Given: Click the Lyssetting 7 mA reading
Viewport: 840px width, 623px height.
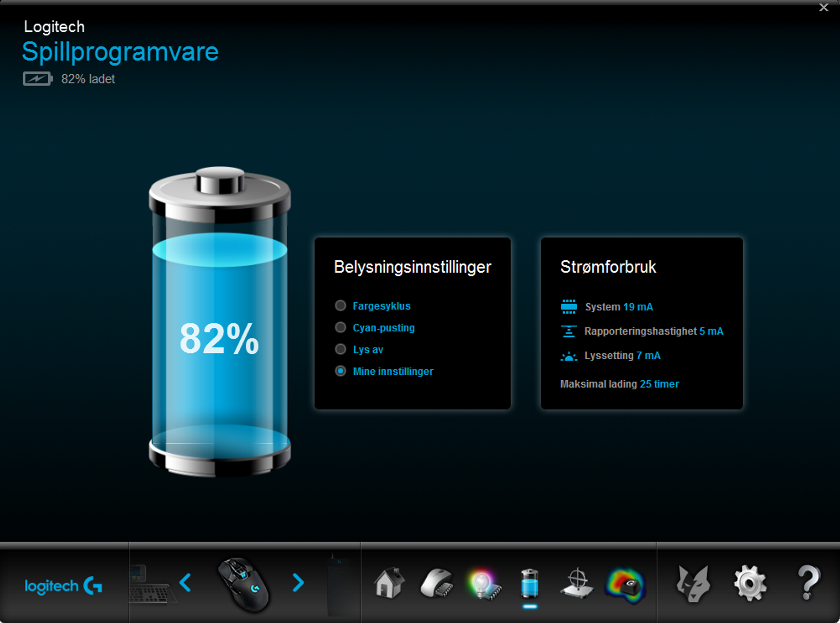Looking at the screenshot, I should 622,356.
